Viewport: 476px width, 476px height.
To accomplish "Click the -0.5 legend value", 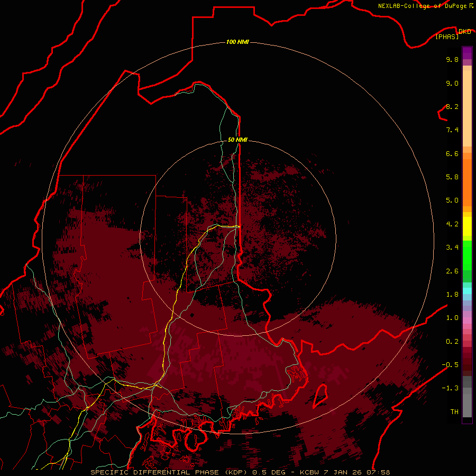I will coord(450,365).
